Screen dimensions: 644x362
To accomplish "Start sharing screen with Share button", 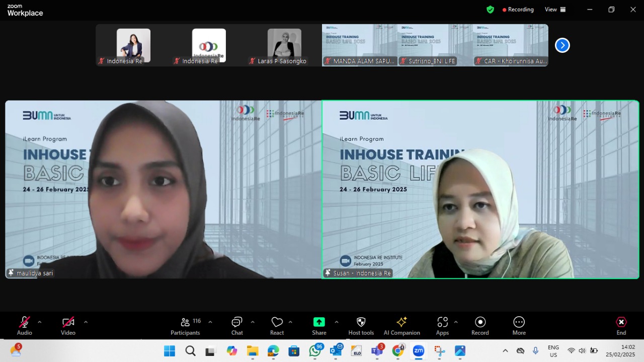I will 319,326.
